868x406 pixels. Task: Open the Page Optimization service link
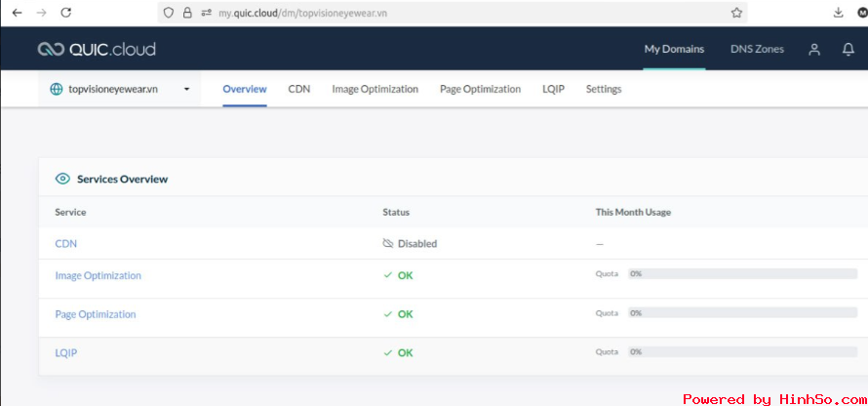coord(96,314)
